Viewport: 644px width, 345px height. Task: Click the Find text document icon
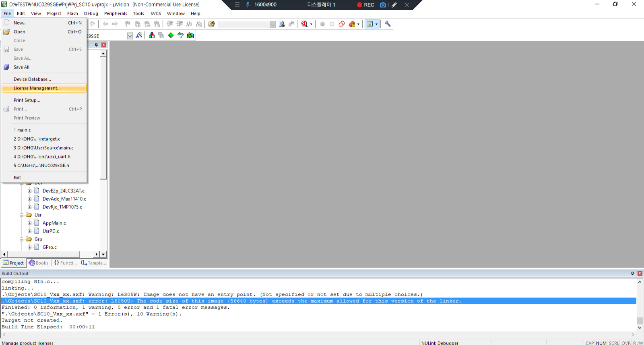pos(282,24)
